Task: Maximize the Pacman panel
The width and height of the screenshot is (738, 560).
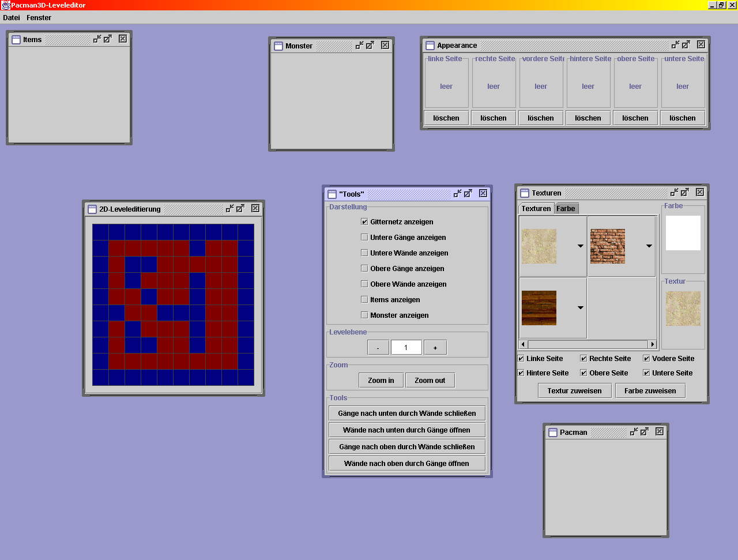Action: 645,432
